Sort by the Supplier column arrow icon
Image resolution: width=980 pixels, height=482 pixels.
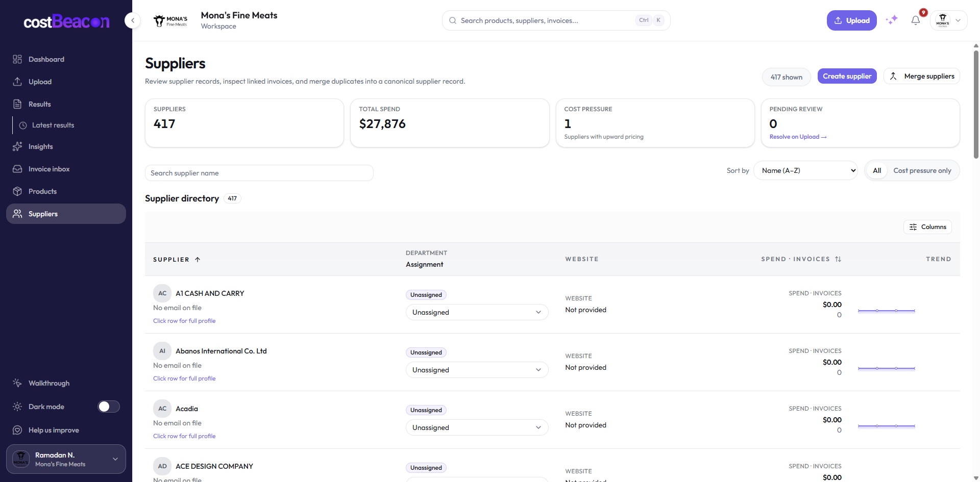[198, 260]
